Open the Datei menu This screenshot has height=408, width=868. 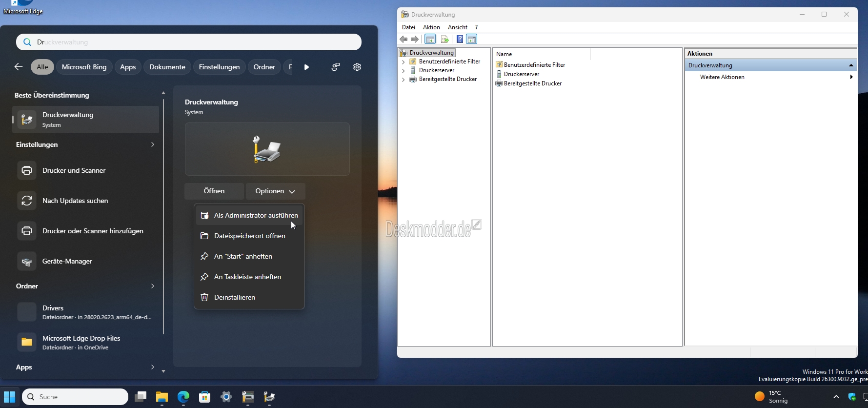408,27
